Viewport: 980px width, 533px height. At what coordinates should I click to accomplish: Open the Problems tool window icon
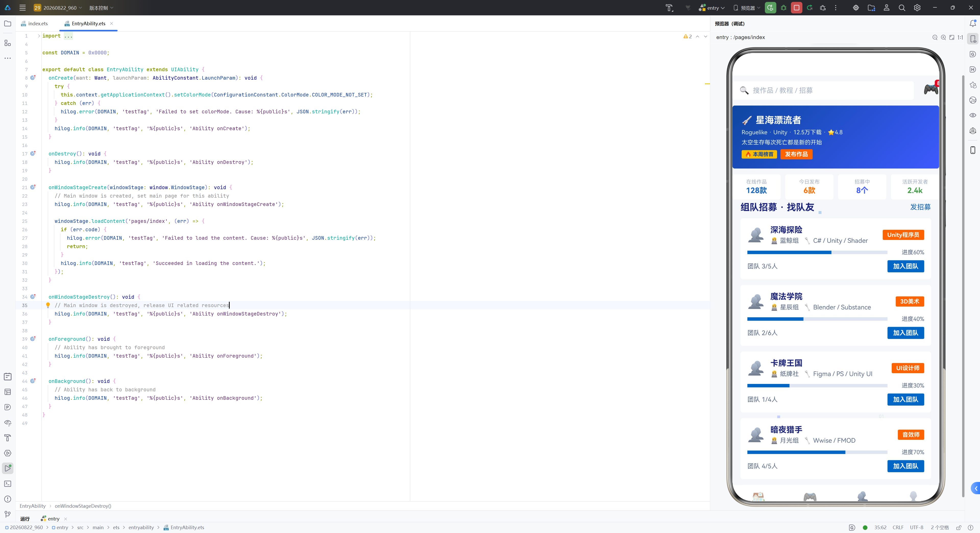point(8,499)
